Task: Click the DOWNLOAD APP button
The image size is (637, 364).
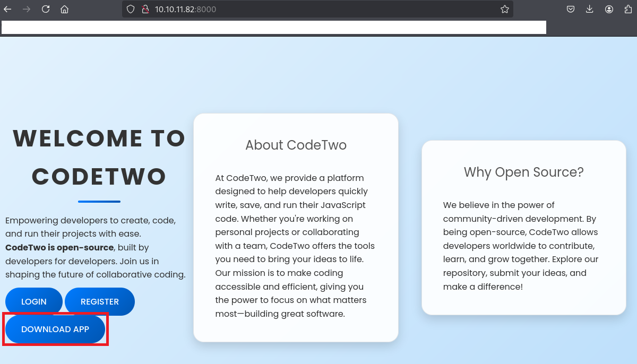Action: (55, 330)
